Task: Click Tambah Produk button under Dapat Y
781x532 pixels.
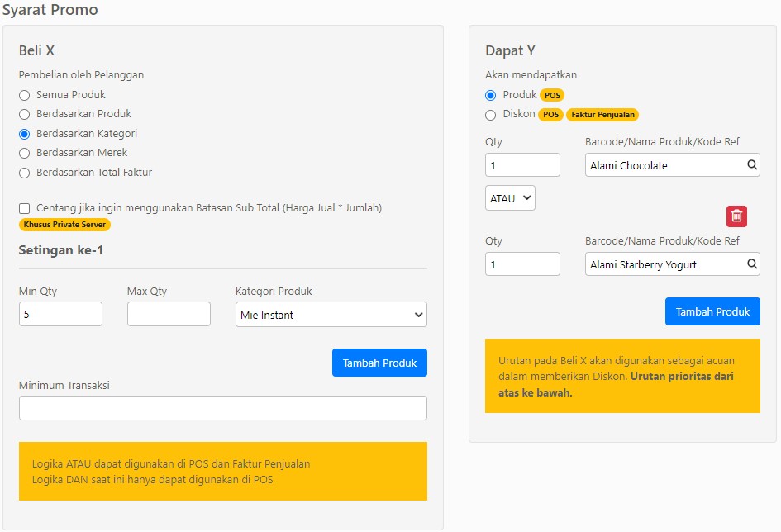Action: pyautogui.click(x=712, y=311)
